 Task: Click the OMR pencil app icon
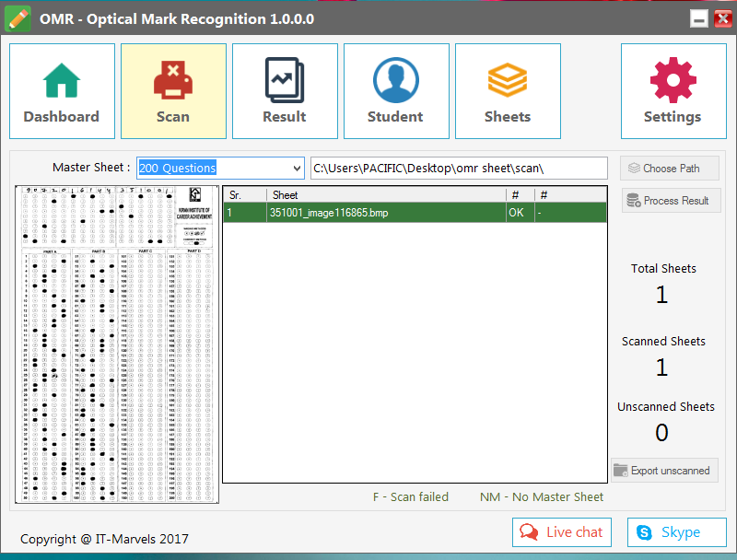click(18, 18)
